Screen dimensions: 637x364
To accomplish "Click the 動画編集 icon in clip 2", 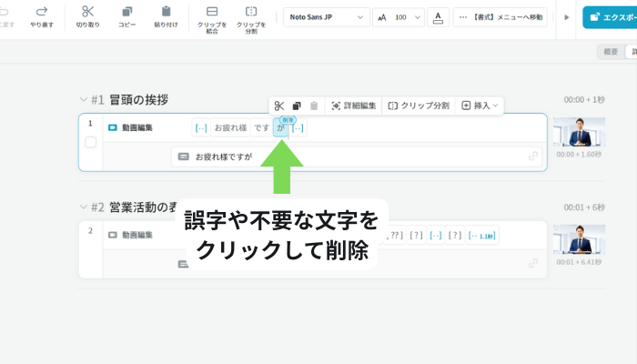I will [113, 235].
